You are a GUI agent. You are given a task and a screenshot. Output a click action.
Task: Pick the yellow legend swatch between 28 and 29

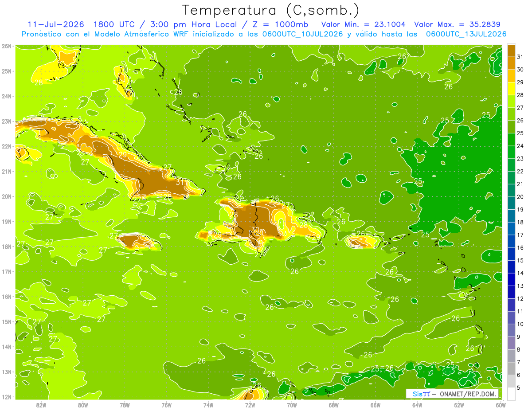pos(512,89)
